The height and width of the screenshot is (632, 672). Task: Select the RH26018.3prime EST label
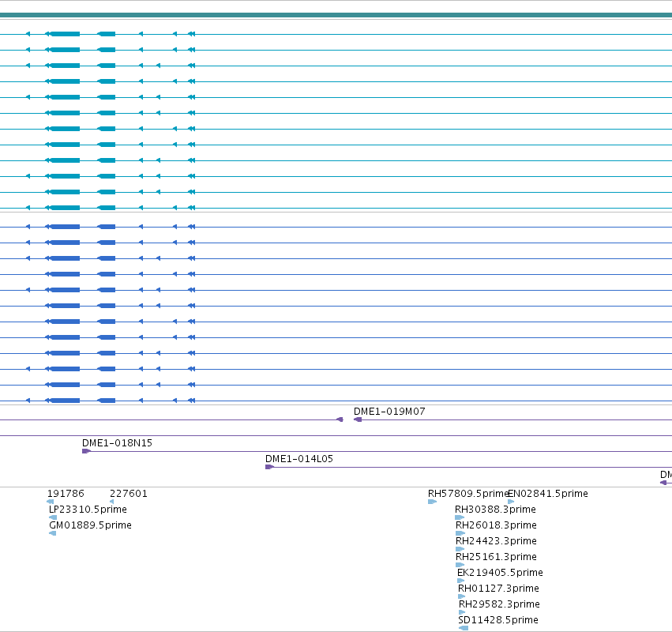coord(496,525)
